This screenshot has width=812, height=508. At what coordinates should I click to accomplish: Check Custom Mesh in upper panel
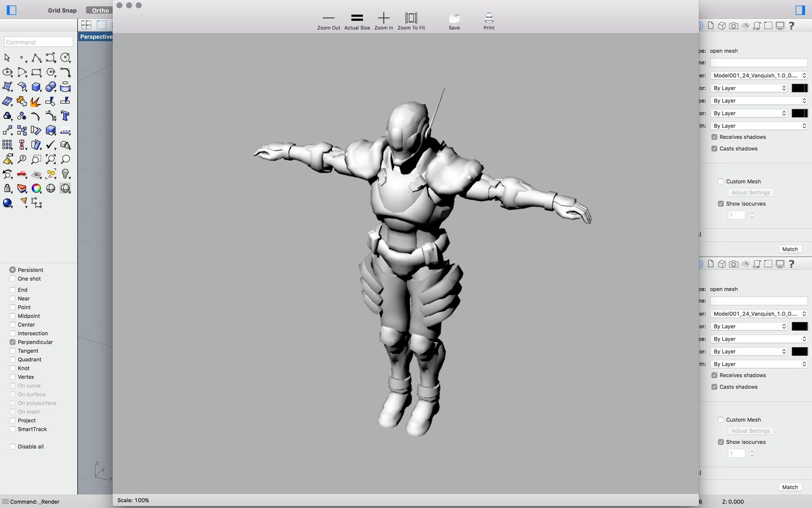[x=721, y=181]
